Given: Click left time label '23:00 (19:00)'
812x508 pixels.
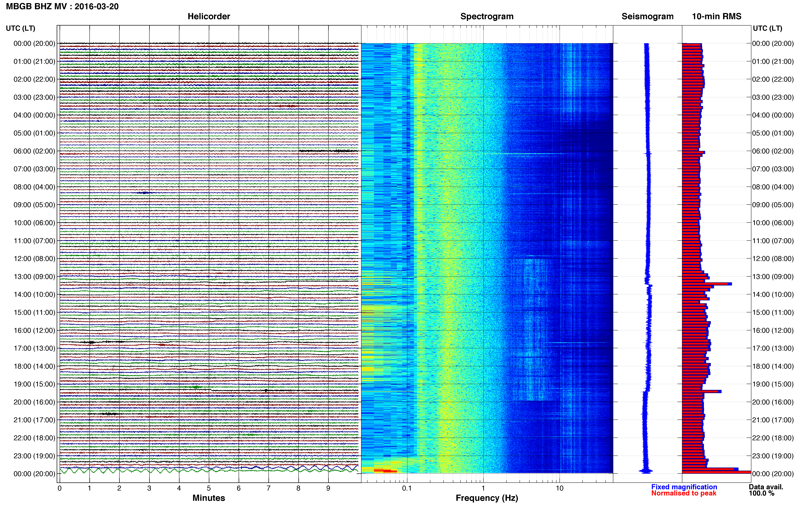Looking at the screenshot, I should tap(34, 456).
